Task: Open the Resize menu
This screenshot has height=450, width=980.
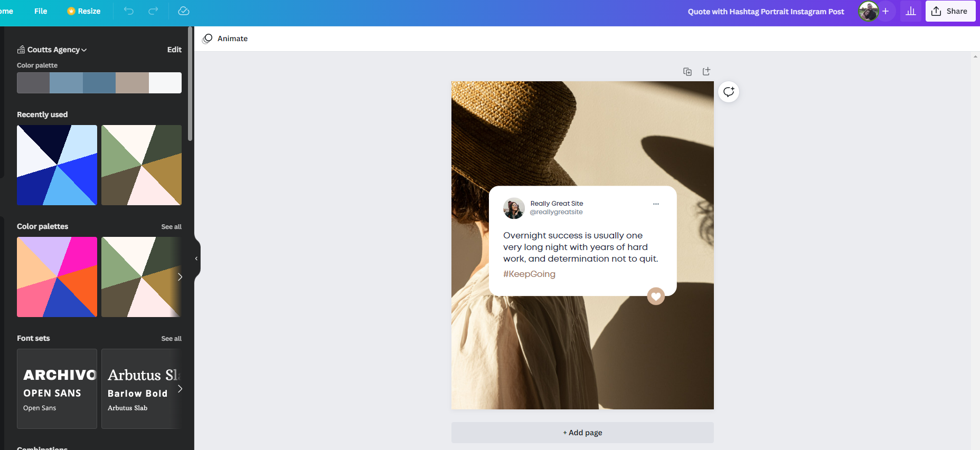Action: tap(84, 11)
